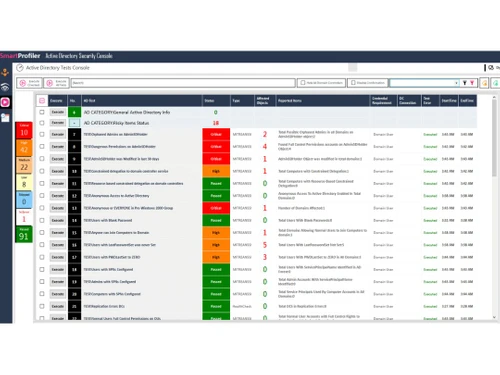Check the box for test row 7
The height and width of the screenshot is (375, 500).
[x=42, y=134]
